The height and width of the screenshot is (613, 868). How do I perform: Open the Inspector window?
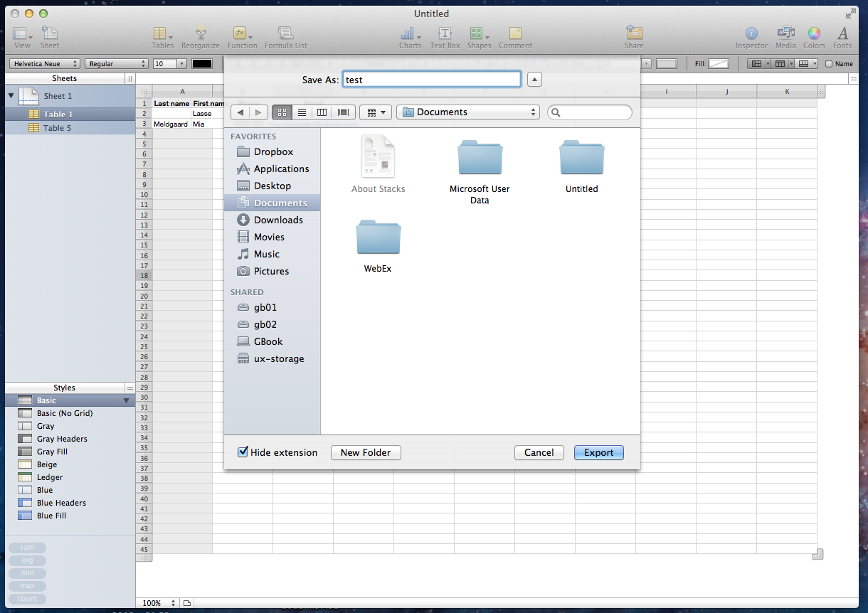(751, 37)
